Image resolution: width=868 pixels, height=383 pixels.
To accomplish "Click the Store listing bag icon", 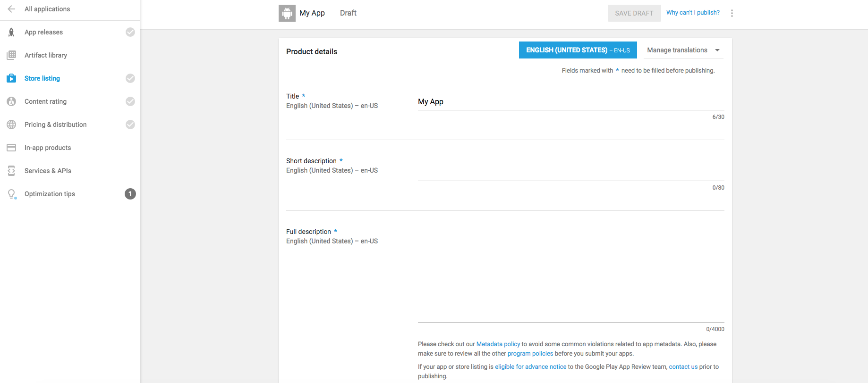I will [11, 78].
